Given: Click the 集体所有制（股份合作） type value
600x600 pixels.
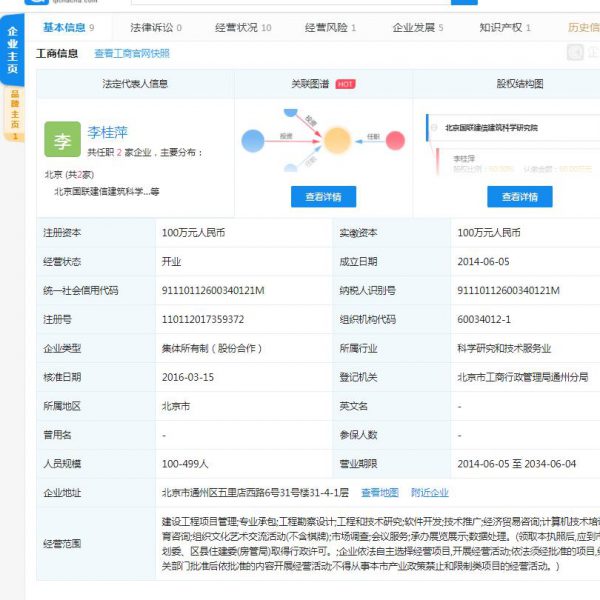Looking at the screenshot, I should pos(212,349).
